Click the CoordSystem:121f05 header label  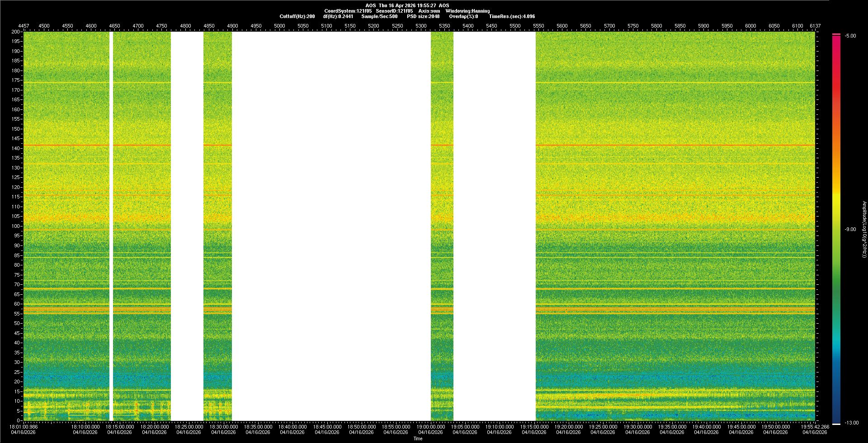(x=348, y=11)
